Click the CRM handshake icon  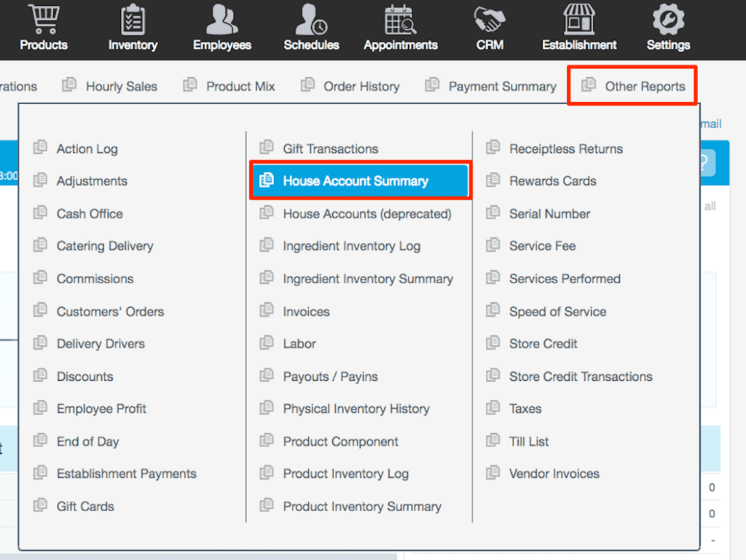(x=490, y=20)
